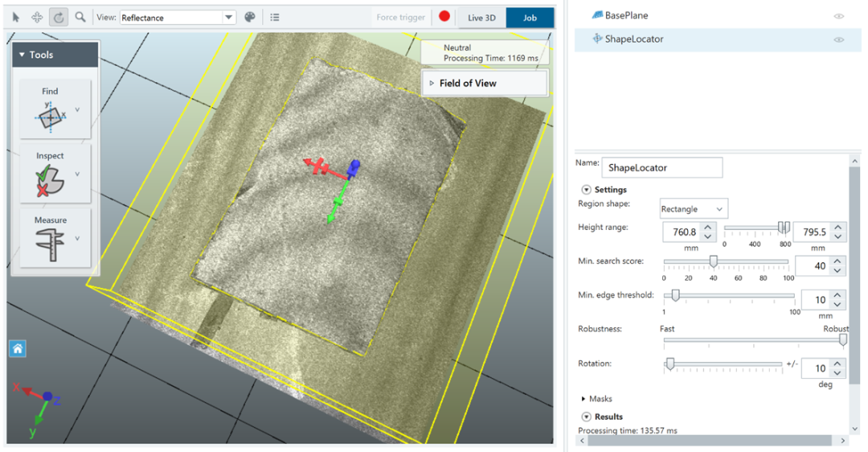The image size is (868, 452).
Task: Switch to the Job tab
Action: [x=530, y=18]
